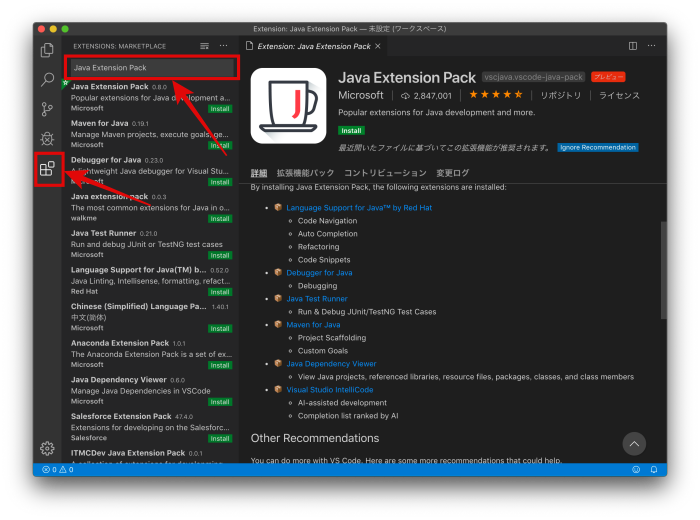
Task: Open the Debug view icon
Action: click(47, 139)
